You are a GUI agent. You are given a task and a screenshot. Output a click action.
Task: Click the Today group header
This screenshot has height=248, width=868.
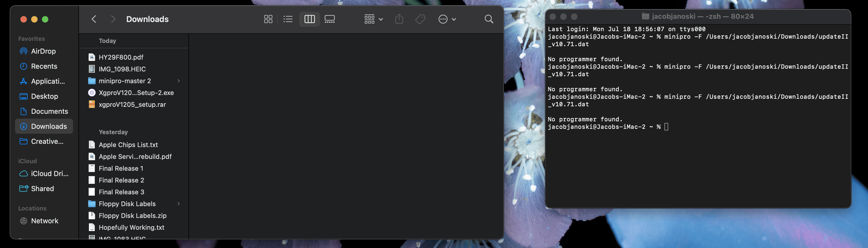(x=107, y=41)
